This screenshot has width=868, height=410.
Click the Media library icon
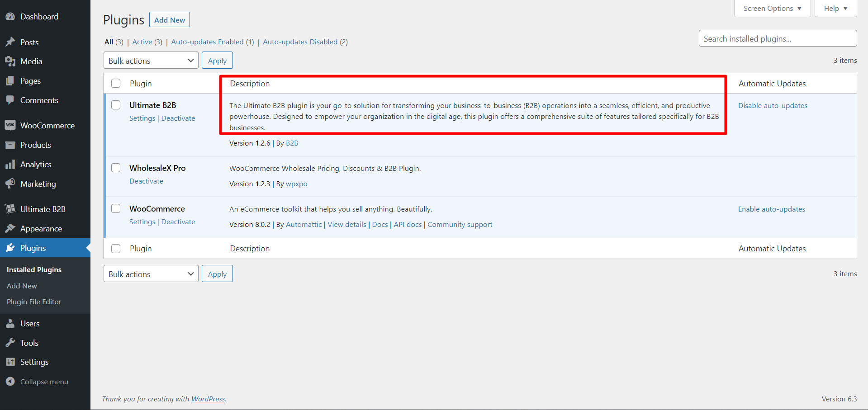click(x=10, y=61)
